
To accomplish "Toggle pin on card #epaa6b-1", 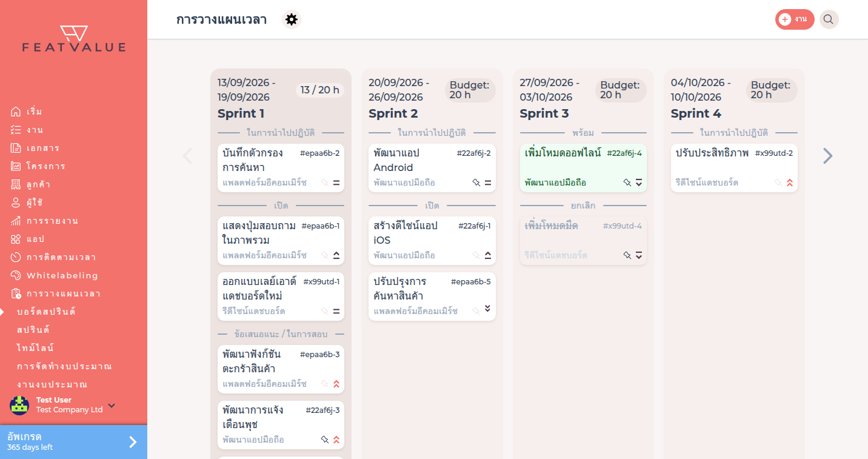I will [324, 255].
